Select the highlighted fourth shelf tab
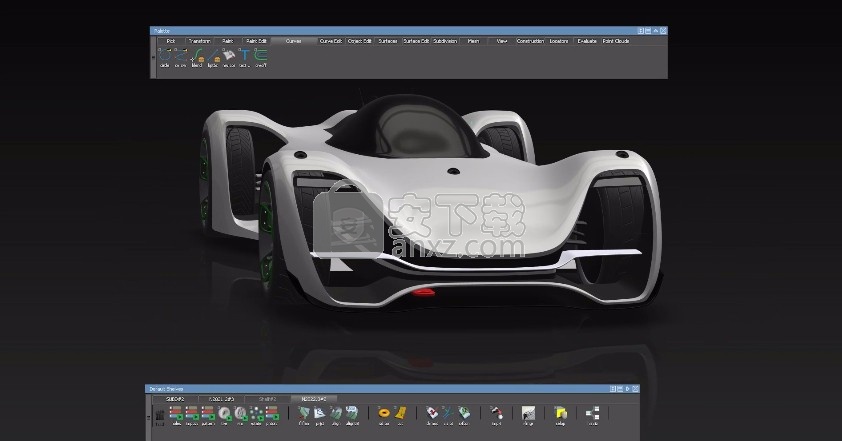This screenshot has height=441, width=842. (x=314, y=399)
